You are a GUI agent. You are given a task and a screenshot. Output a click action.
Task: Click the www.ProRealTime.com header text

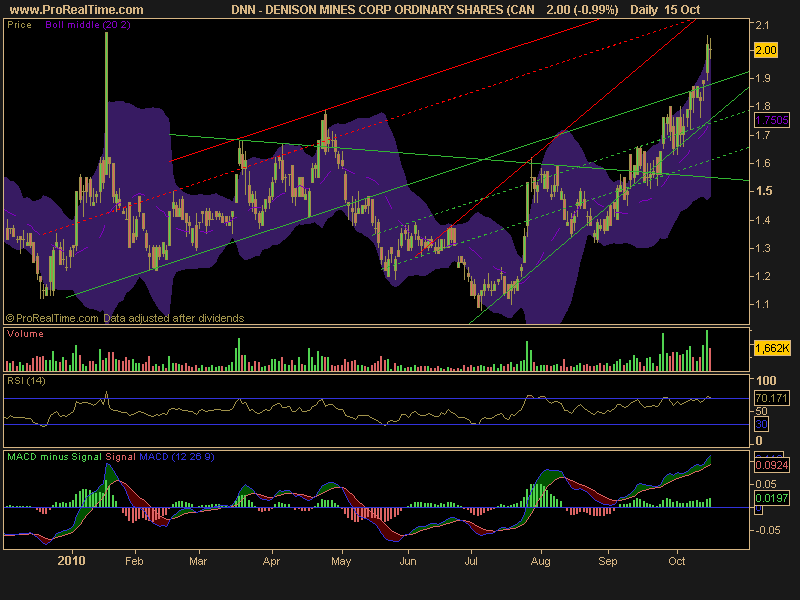point(77,9)
